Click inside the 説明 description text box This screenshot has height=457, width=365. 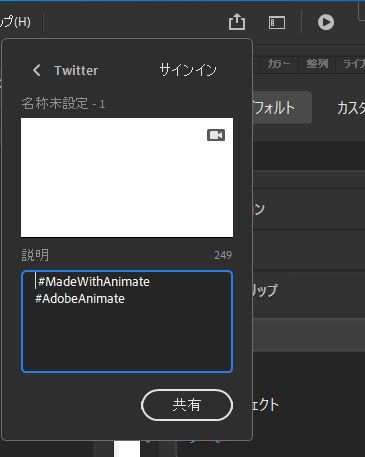127,321
